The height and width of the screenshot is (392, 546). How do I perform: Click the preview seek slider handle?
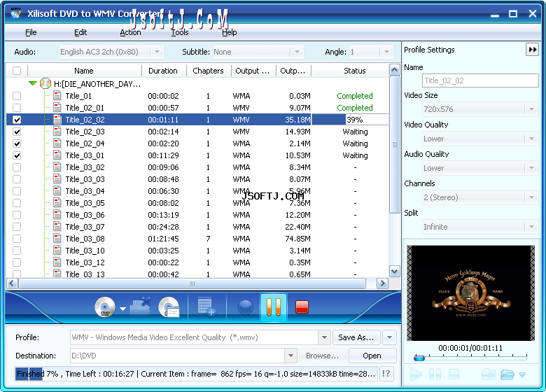[x=419, y=358]
